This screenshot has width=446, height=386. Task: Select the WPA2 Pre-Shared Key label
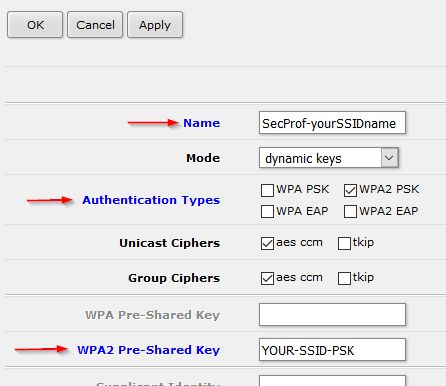click(149, 350)
